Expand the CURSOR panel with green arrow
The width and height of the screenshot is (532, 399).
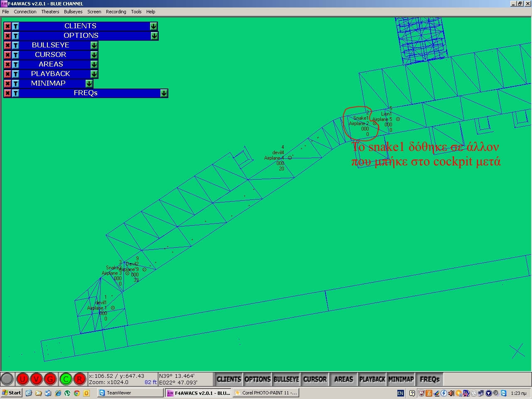tap(94, 55)
